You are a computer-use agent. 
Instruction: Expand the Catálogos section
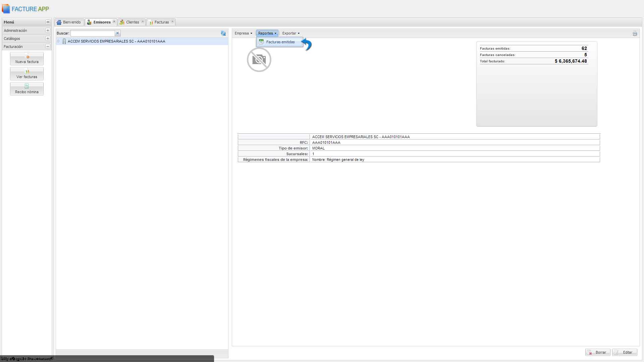coord(48,39)
